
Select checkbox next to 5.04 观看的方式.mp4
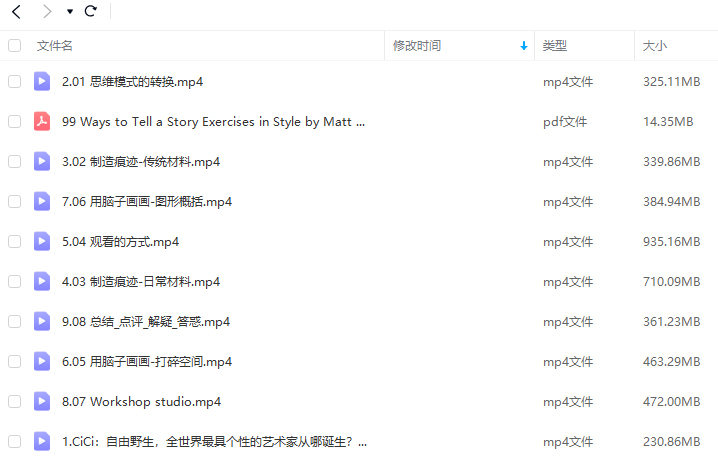14,242
